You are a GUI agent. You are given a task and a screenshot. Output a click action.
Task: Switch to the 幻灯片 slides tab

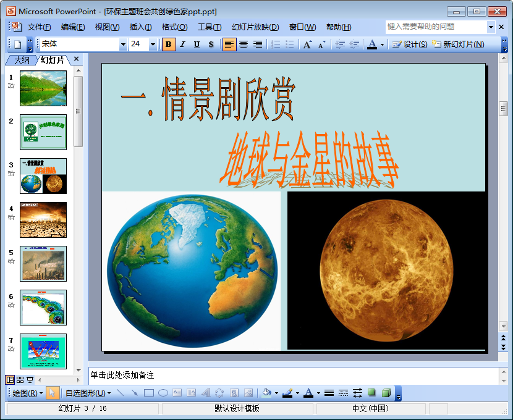(53, 60)
